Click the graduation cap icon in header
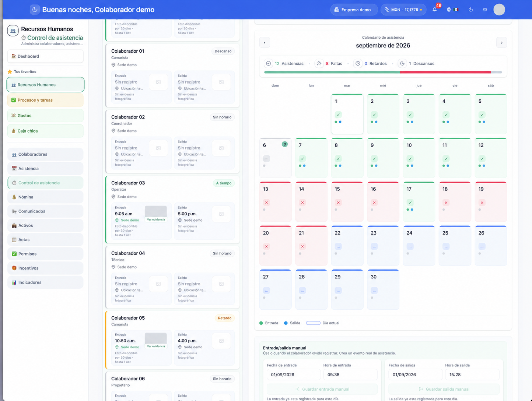532x401 pixels. click(x=485, y=10)
